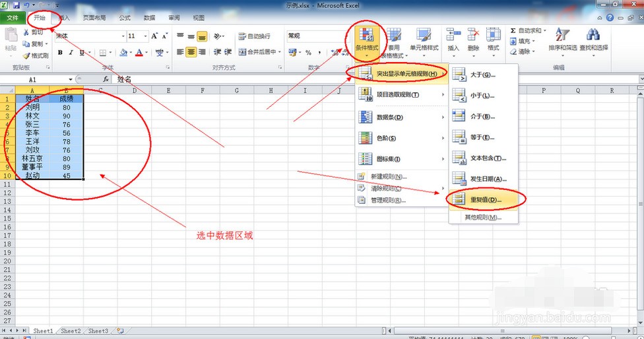Screen dimensions: 644x339
Task: Click the Copy (复制) icon
Action: point(26,44)
